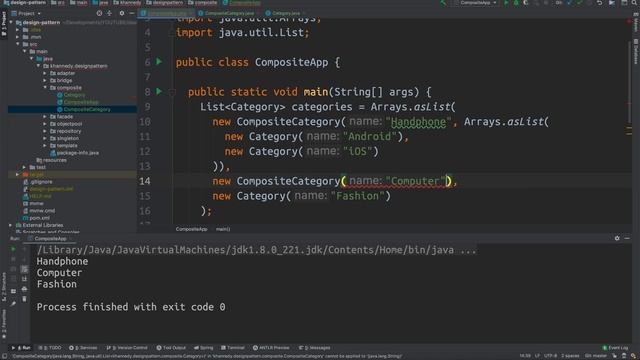Click the "Fashion" string on line 15
This screenshot has width=640, height=360.
click(358, 196)
